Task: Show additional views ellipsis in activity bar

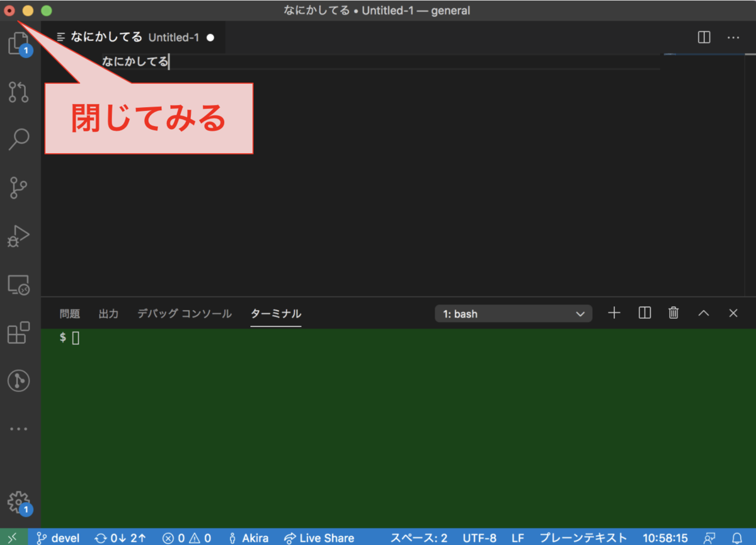Action: [x=19, y=429]
